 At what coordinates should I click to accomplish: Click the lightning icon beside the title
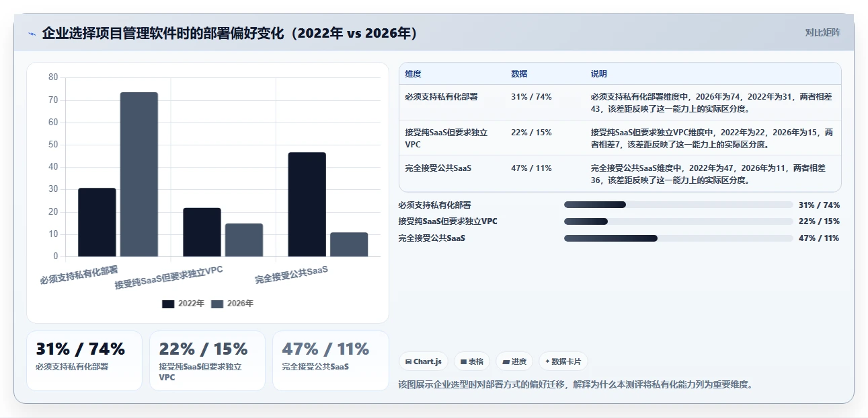pyautogui.click(x=32, y=34)
